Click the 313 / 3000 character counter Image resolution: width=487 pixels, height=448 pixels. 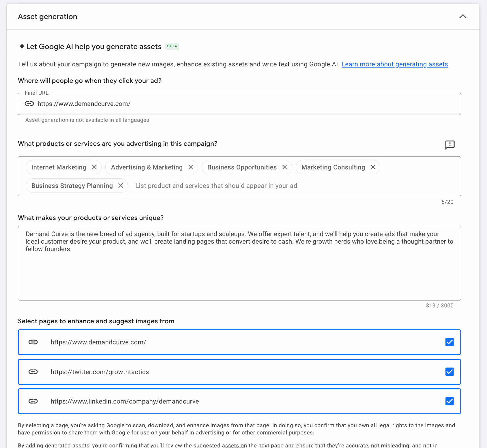pyautogui.click(x=440, y=305)
